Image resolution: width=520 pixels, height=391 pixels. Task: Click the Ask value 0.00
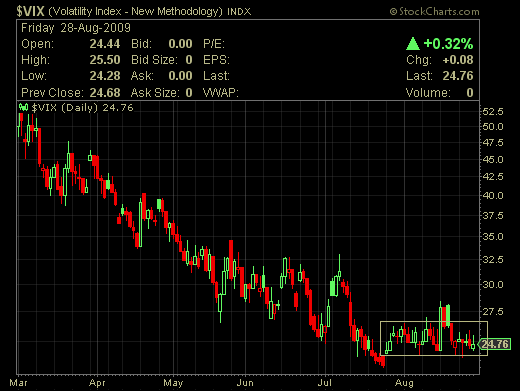(180, 76)
